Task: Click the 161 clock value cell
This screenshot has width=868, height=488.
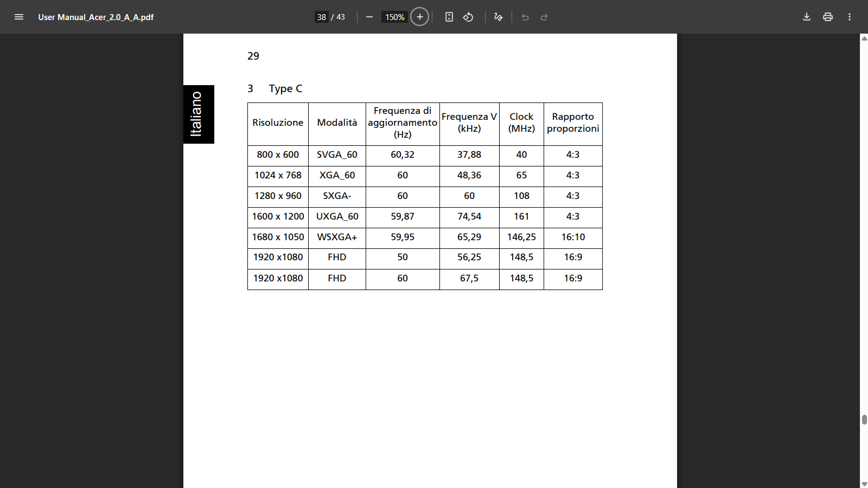Action: [521, 216]
